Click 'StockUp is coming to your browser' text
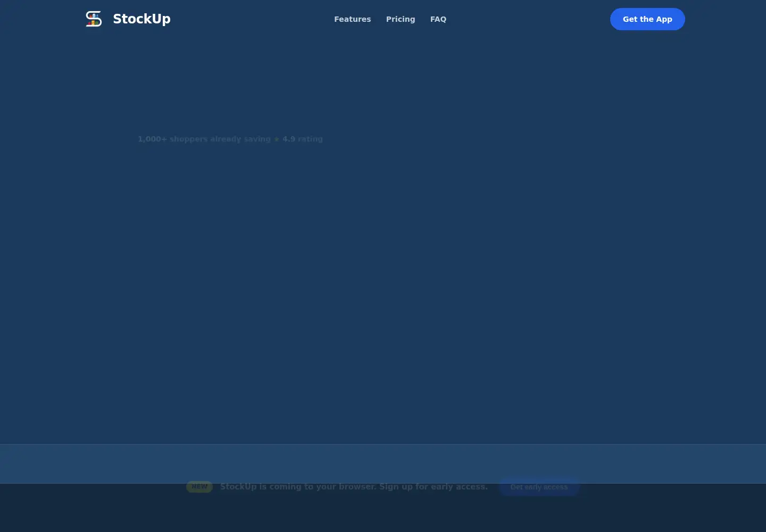Screen dimensions: 766x532 (298, 486)
